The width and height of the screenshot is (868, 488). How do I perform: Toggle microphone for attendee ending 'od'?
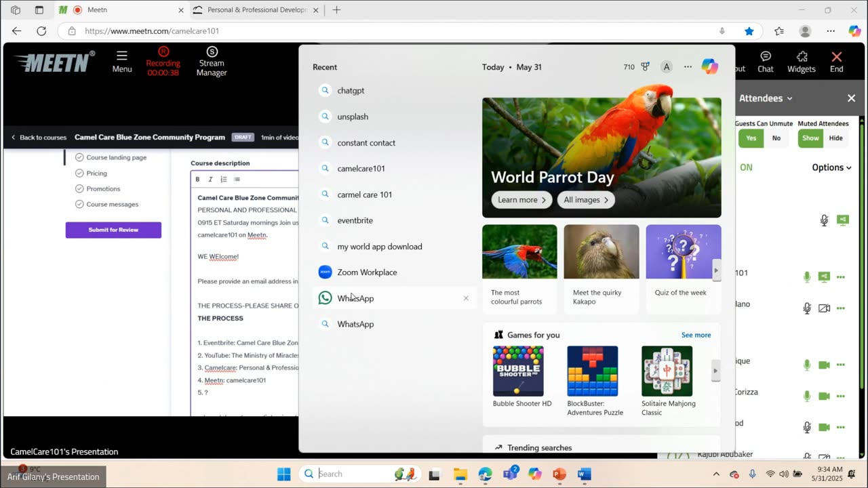pyautogui.click(x=807, y=427)
